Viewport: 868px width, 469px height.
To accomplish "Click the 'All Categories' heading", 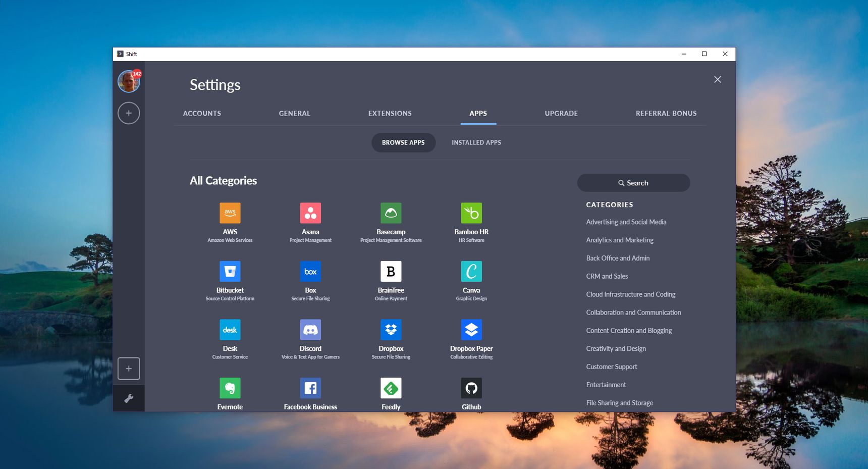I will [x=223, y=181].
